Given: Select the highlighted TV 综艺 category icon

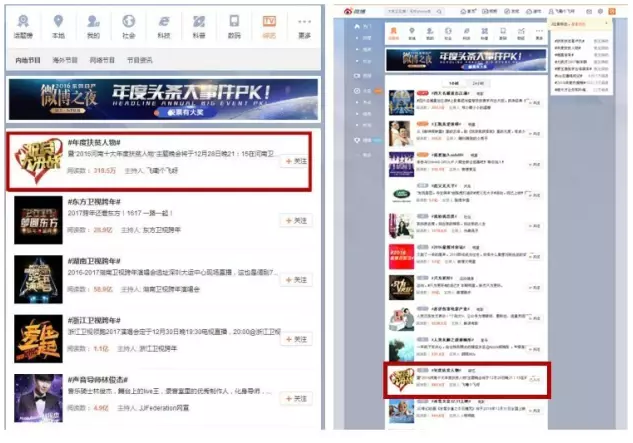Looking at the screenshot, I should (268, 22).
